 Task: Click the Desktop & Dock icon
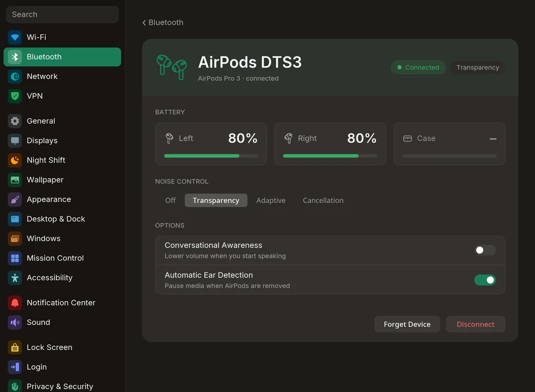click(15, 219)
